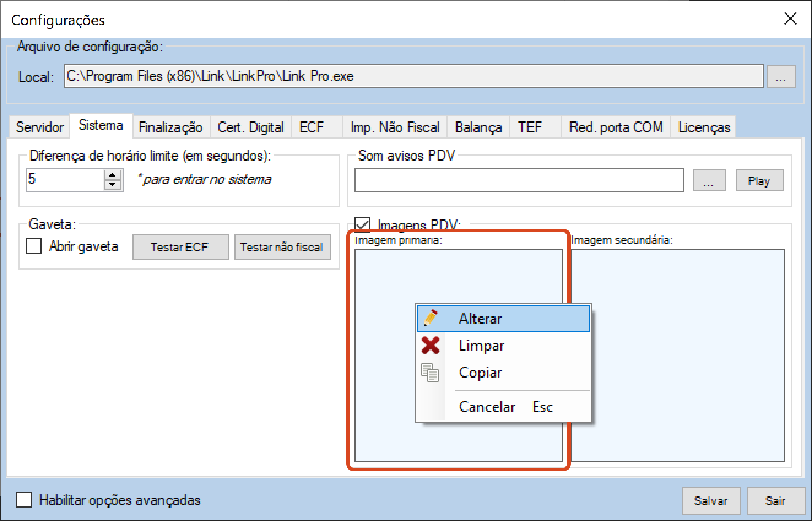Go to the Cert. Digital tab
This screenshot has height=521, width=812.
tap(251, 127)
